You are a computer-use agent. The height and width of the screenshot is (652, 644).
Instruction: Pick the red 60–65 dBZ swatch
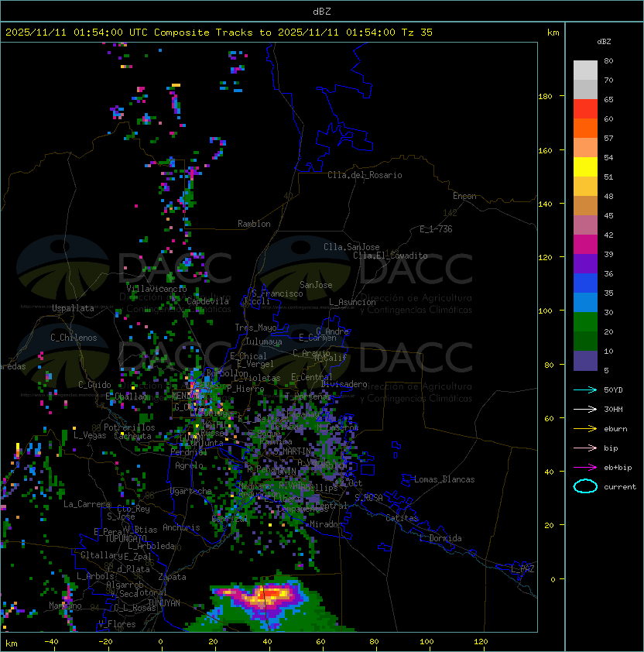pos(585,108)
